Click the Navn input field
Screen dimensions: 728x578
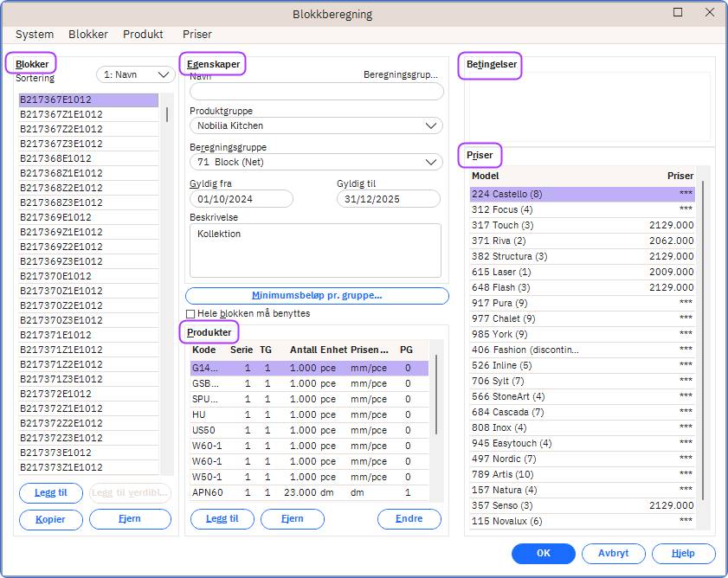tap(316, 92)
